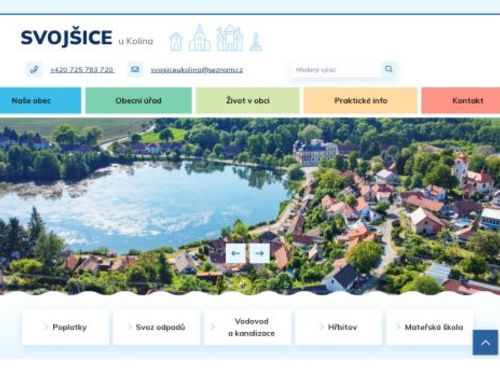Click the chevron beside Hřbitov
Viewport: 500px width, 375px height.
321,327
